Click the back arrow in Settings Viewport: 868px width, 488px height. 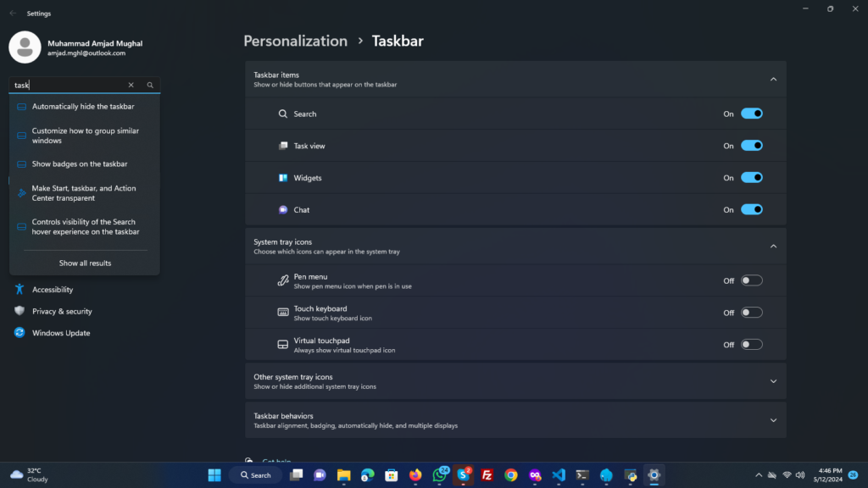coord(12,14)
